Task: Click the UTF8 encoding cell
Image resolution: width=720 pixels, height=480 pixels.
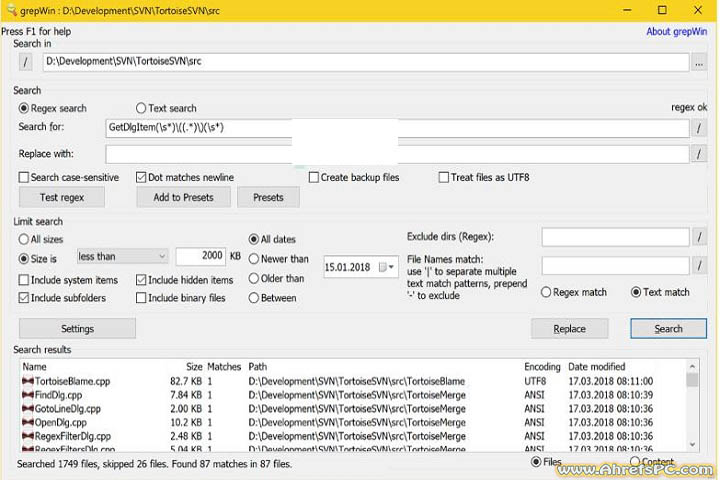Action: [x=535, y=381]
